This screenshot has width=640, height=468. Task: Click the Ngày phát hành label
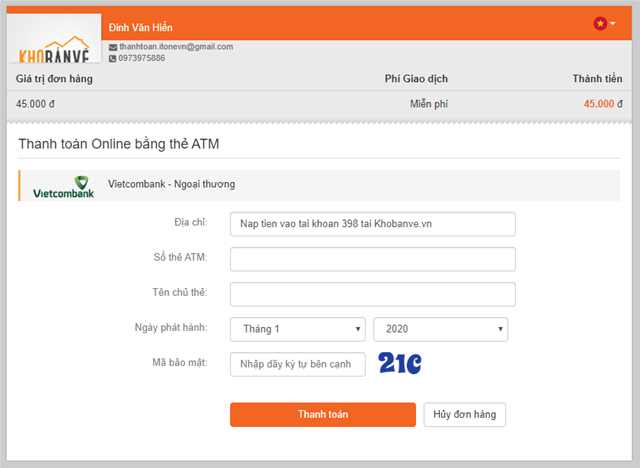coord(171,328)
